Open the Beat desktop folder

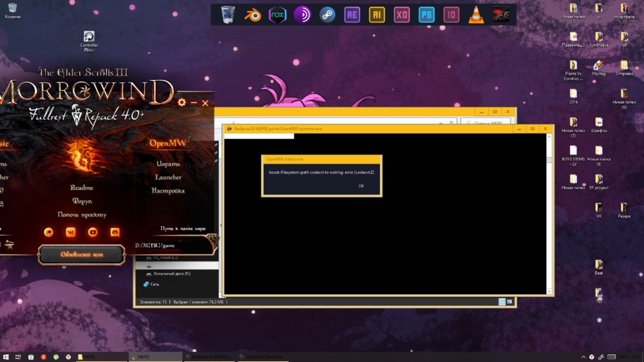[599, 267]
